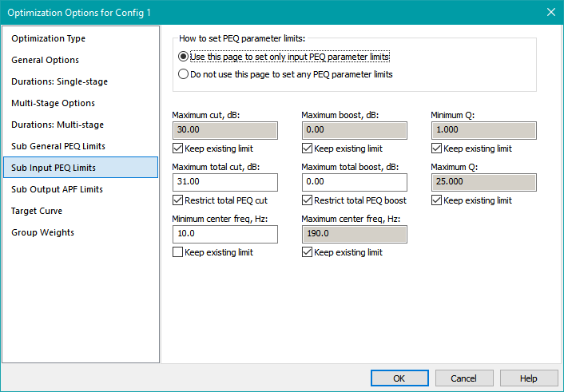Click the Maximum center freq Hz field
This screenshot has height=392, width=564.
tap(355, 234)
